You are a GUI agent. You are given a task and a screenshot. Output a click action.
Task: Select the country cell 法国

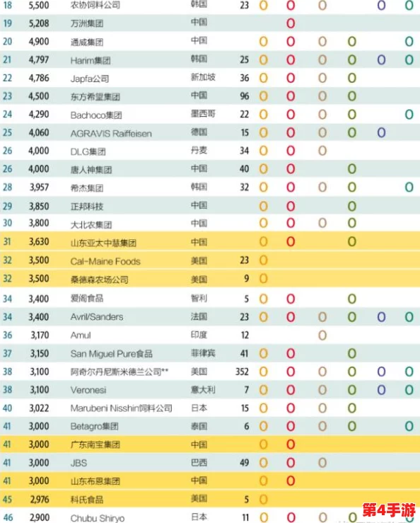click(x=199, y=316)
